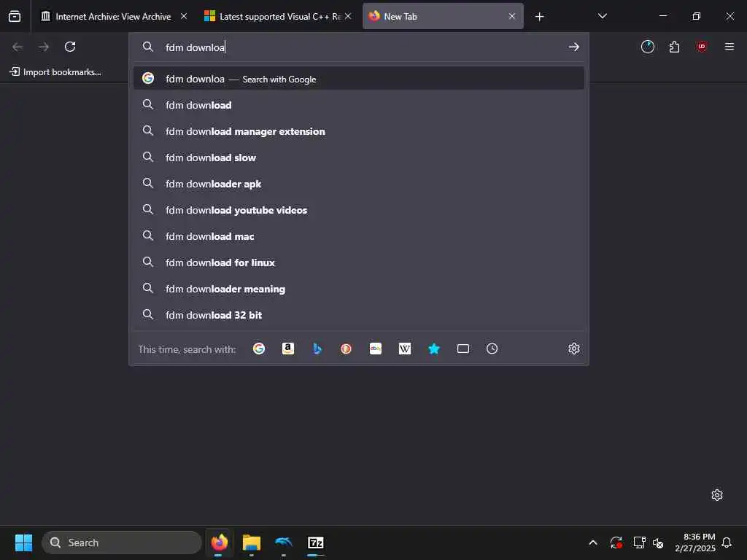Select suggestion 'fdm download slow'
Screen dimensions: 747x560
[x=359, y=157]
